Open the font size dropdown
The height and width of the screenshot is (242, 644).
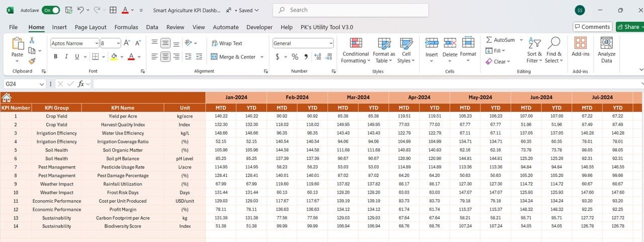point(118,43)
